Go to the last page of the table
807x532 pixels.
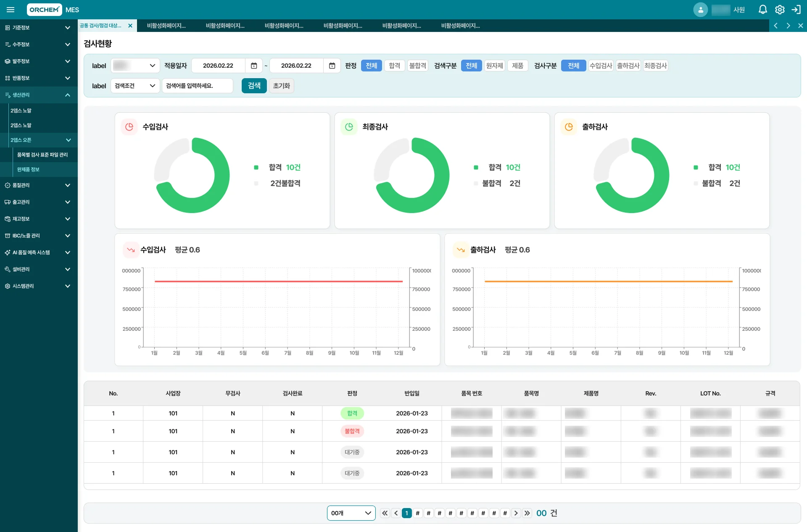[527, 513]
